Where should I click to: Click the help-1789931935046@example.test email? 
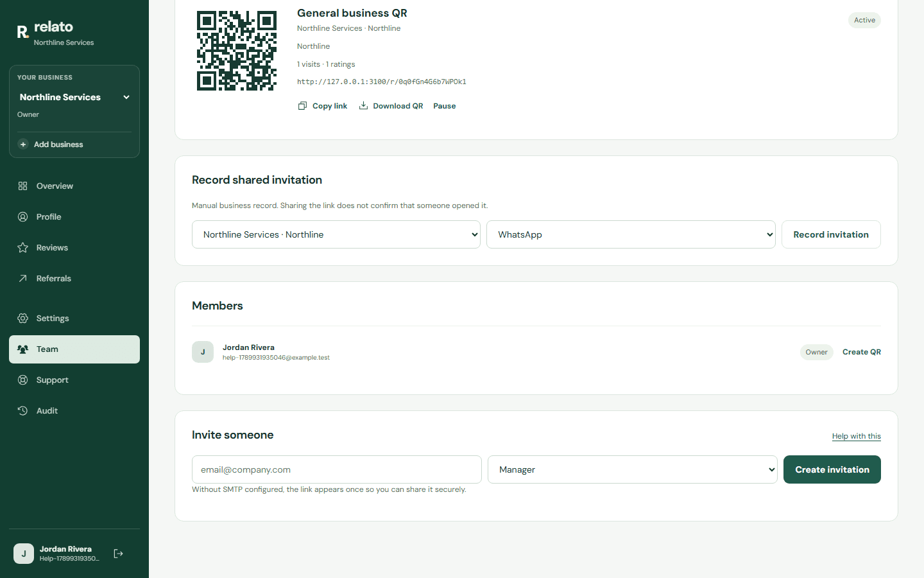[x=276, y=358]
